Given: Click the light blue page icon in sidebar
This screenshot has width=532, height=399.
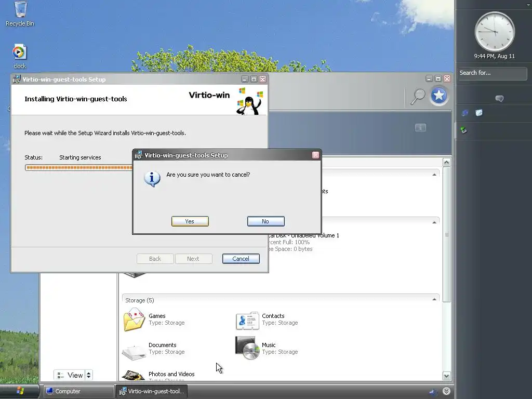Looking at the screenshot, I should point(478,113).
